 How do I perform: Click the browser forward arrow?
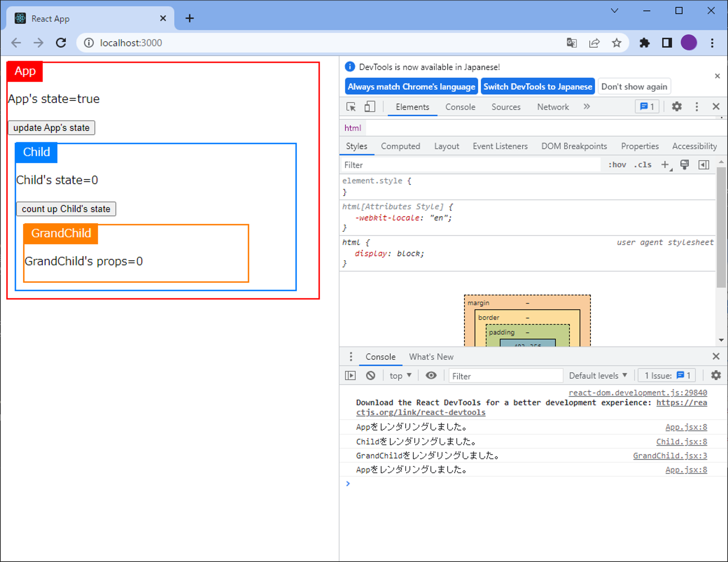point(38,43)
